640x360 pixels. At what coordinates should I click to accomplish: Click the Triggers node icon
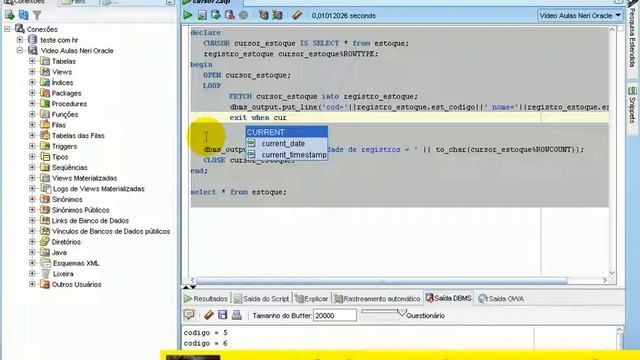(45, 146)
